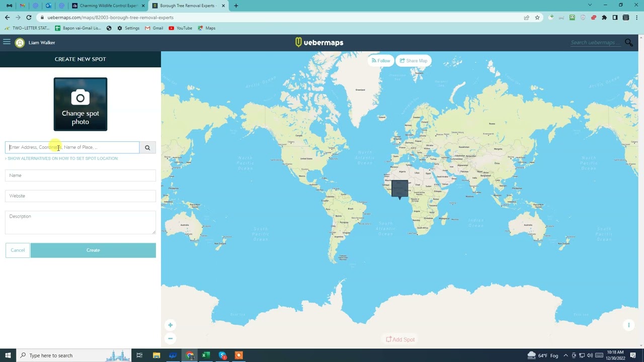This screenshot has width=644, height=362.
Task: Click into the Name field
Action: [x=80, y=175]
